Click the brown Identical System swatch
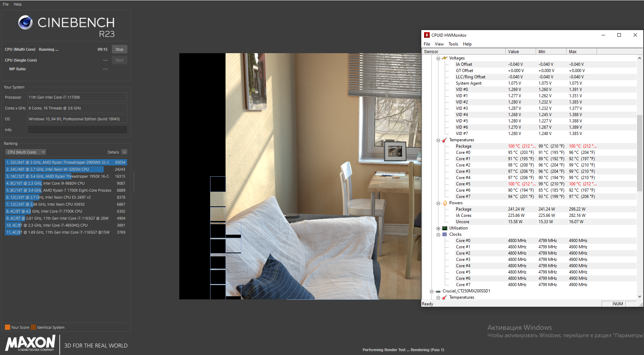Image resolution: width=644 pixels, height=355 pixels. [x=33, y=327]
